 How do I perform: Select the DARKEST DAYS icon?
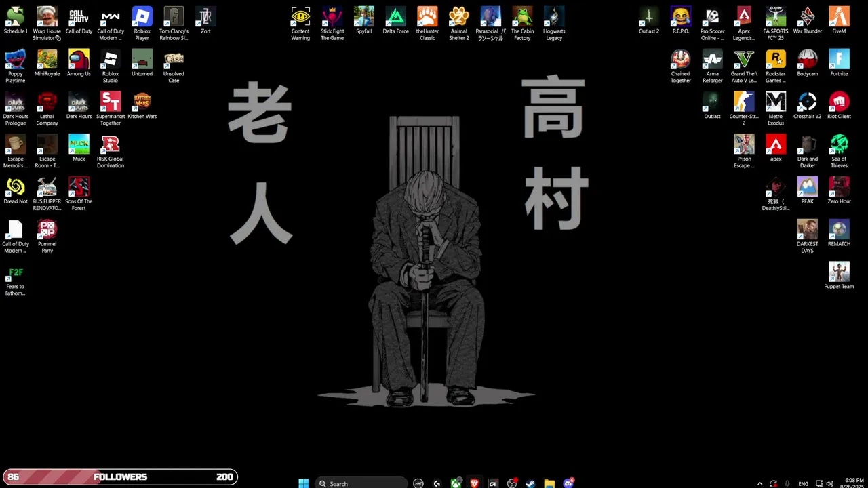click(x=808, y=237)
